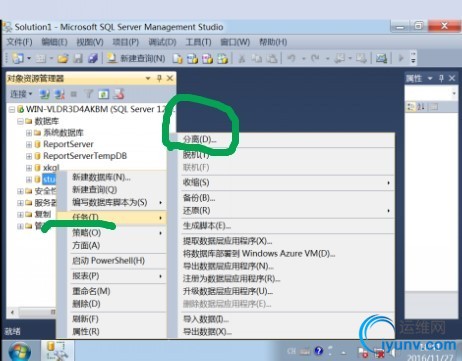Viewport: 462px width, 361px height.
Task: Open dropdown arrow next to Undo icon
Action: tap(304, 59)
